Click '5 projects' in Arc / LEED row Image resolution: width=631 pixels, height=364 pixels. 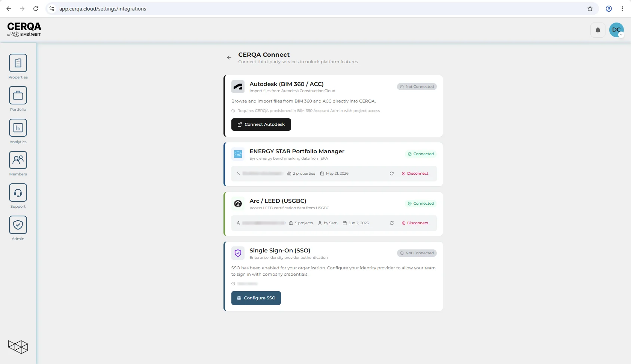pos(301,223)
